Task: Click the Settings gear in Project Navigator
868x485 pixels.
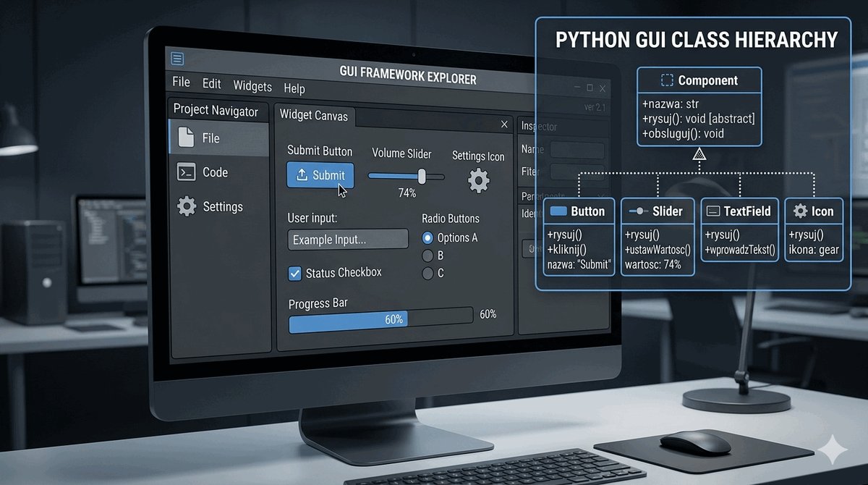Action: (x=187, y=206)
